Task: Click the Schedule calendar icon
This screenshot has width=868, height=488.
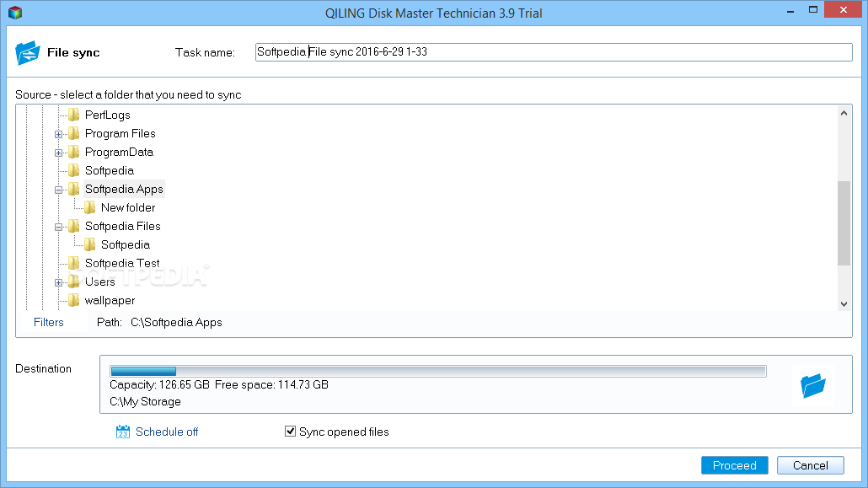Action: click(123, 432)
